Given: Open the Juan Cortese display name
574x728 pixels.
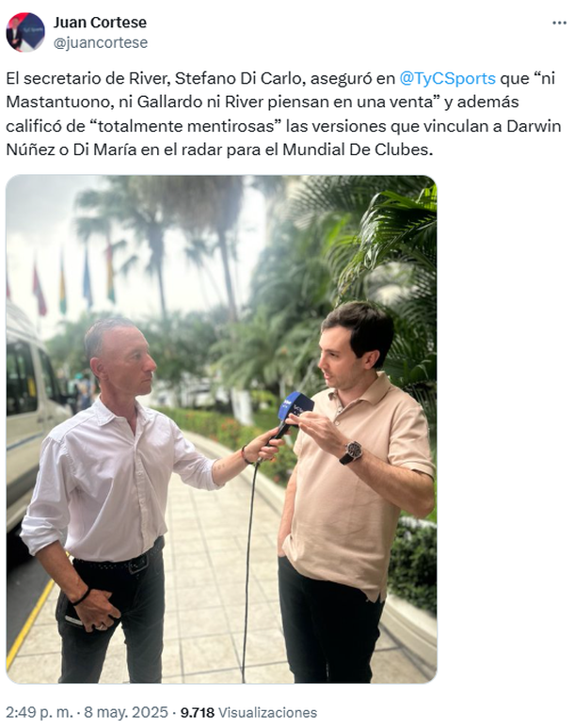Looking at the screenshot, I should click(x=100, y=22).
